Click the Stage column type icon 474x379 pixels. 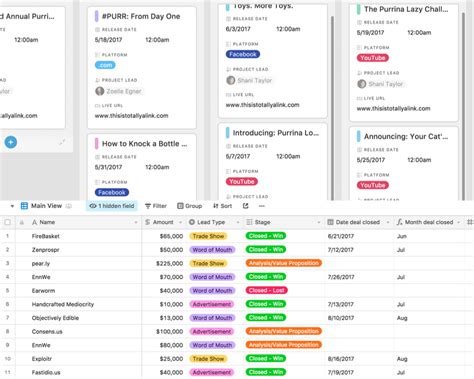click(x=249, y=222)
